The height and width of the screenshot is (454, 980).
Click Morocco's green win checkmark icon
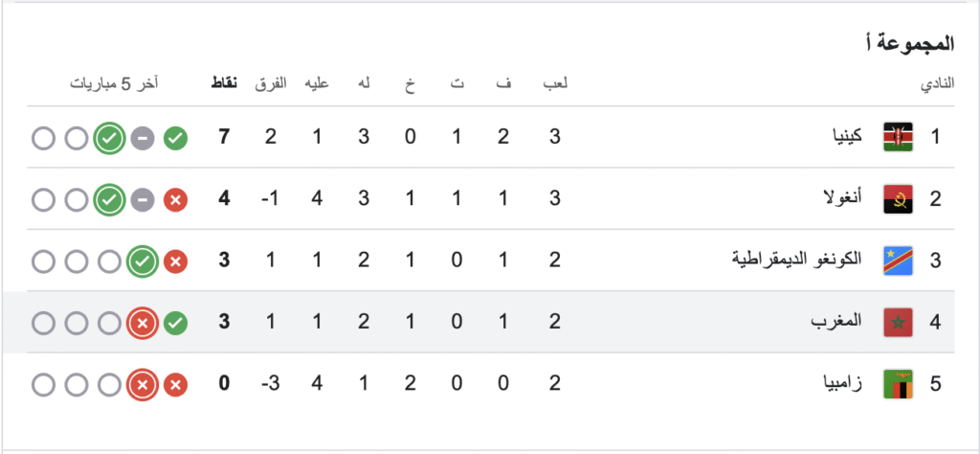pyautogui.click(x=176, y=324)
